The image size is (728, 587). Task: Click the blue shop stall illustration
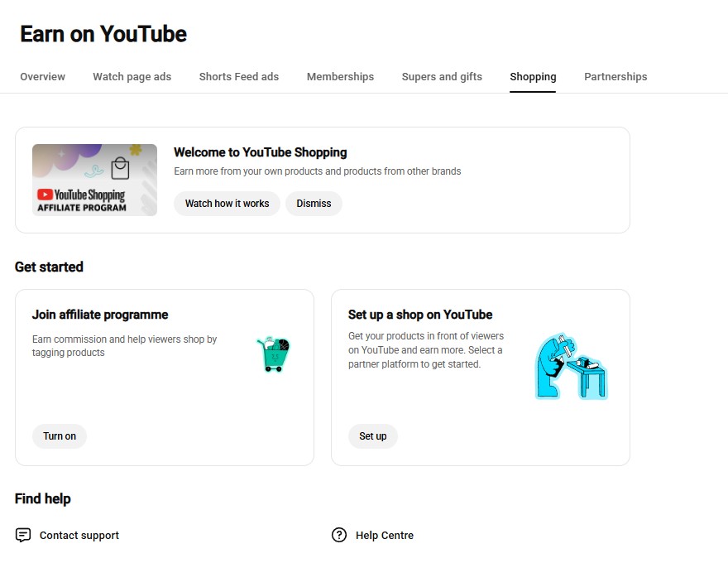572,367
